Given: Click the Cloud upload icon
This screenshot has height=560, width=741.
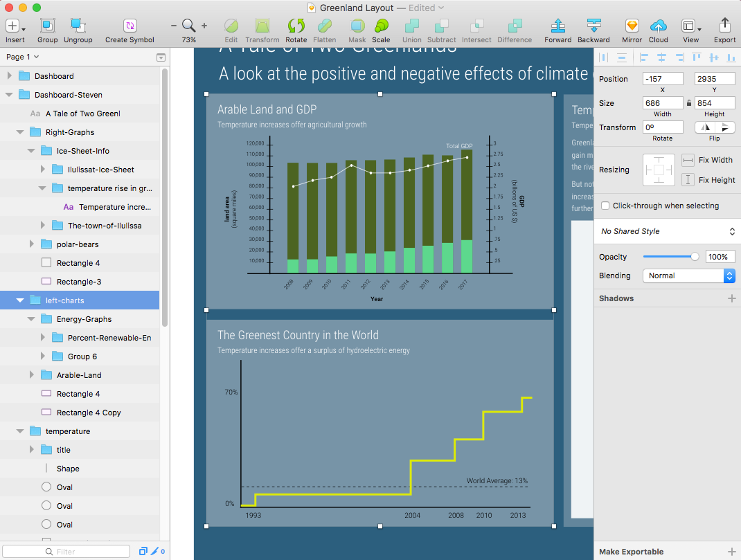Looking at the screenshot, I should point(658,26).
